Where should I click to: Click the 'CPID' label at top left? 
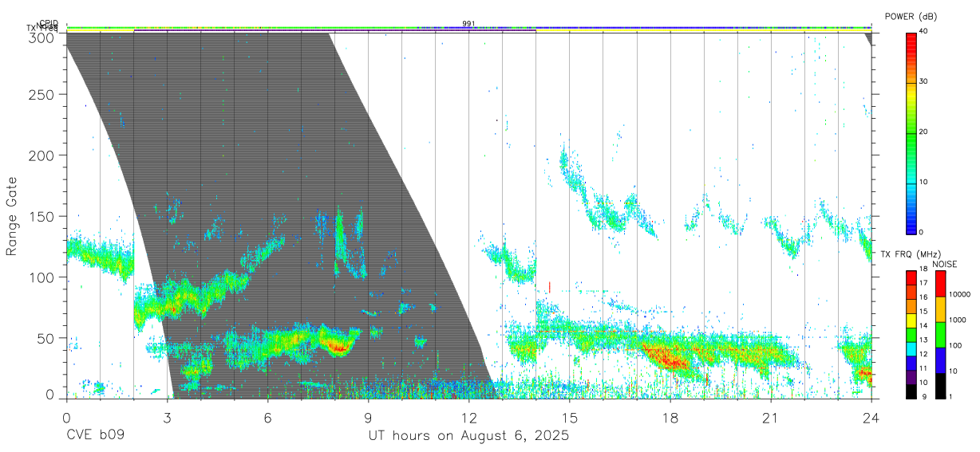coord(49,23)
